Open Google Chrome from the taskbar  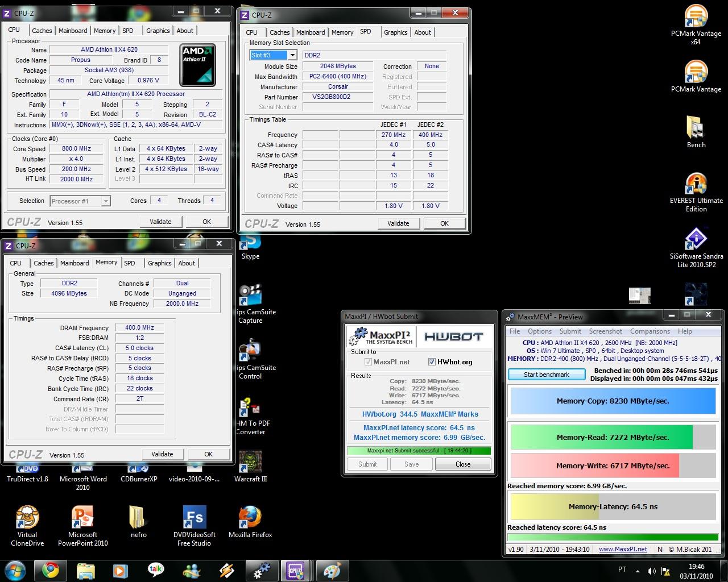pos(50,570)
